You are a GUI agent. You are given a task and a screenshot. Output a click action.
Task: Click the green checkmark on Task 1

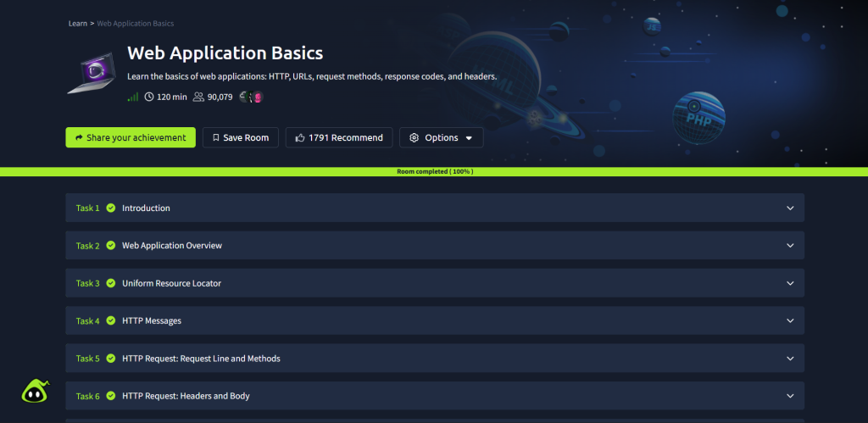coord(111,209)
